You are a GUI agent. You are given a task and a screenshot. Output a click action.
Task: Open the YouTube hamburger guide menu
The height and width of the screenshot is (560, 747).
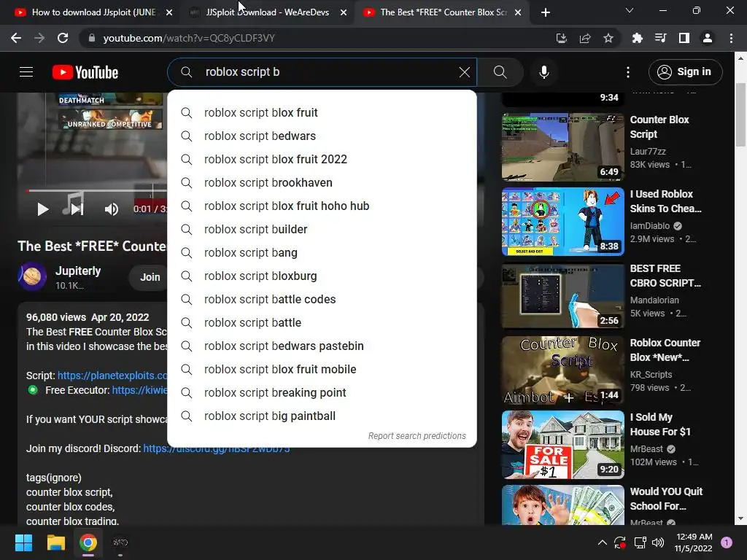pyautogui.click(x=26, y=72)
